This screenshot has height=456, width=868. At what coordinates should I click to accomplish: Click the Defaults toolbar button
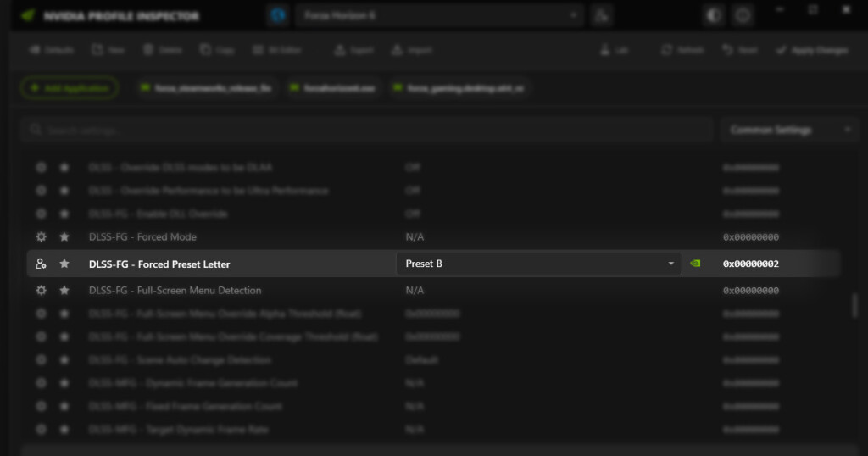[52, 50]
